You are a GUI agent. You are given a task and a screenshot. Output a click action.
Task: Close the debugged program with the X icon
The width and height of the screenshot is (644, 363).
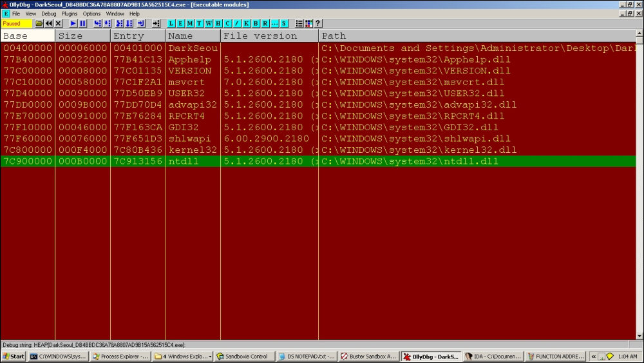click(x=59, y=23)
